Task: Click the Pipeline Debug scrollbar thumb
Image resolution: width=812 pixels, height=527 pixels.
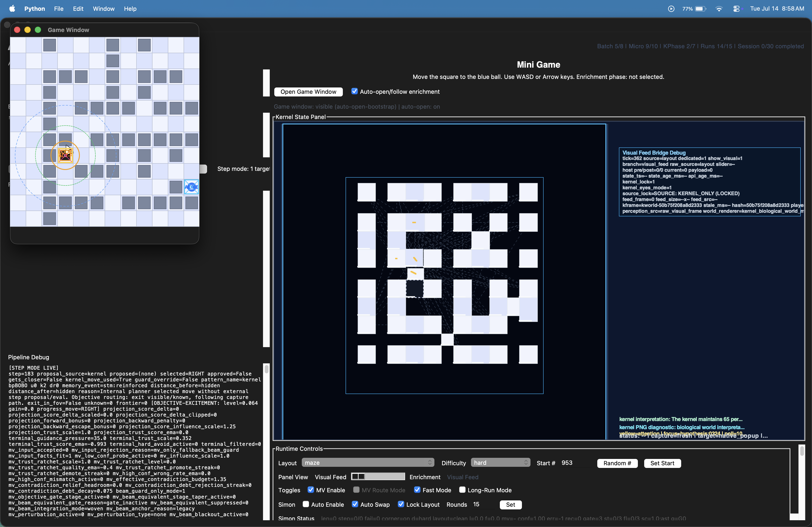Action: [266, 369]
